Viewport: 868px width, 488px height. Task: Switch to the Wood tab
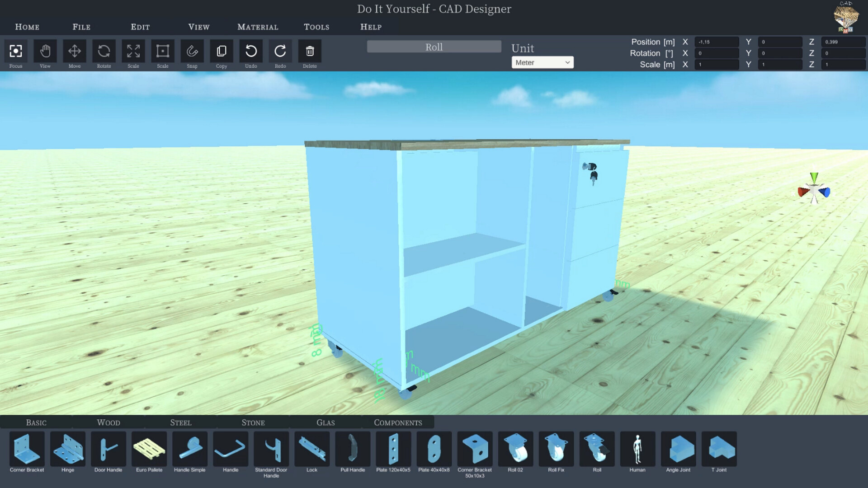point(108,422)
